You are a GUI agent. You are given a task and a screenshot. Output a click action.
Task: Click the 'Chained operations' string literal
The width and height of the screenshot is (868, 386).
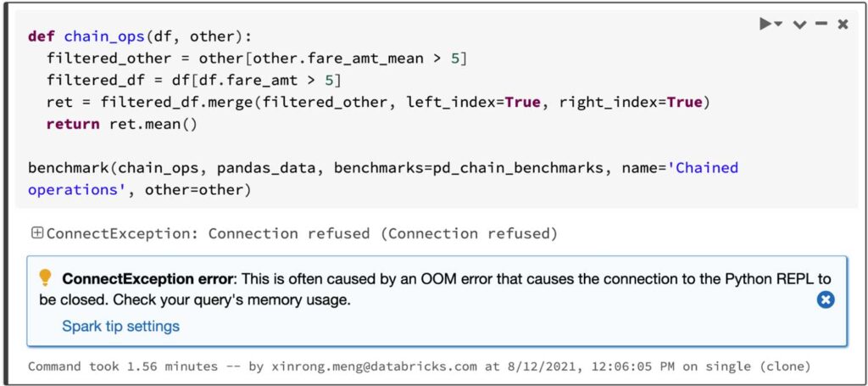[x=704, y=168]
